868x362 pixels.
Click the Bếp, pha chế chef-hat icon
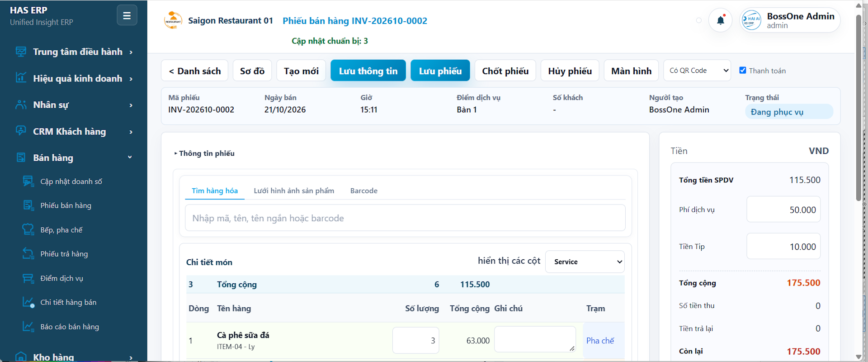click(28, 229)
